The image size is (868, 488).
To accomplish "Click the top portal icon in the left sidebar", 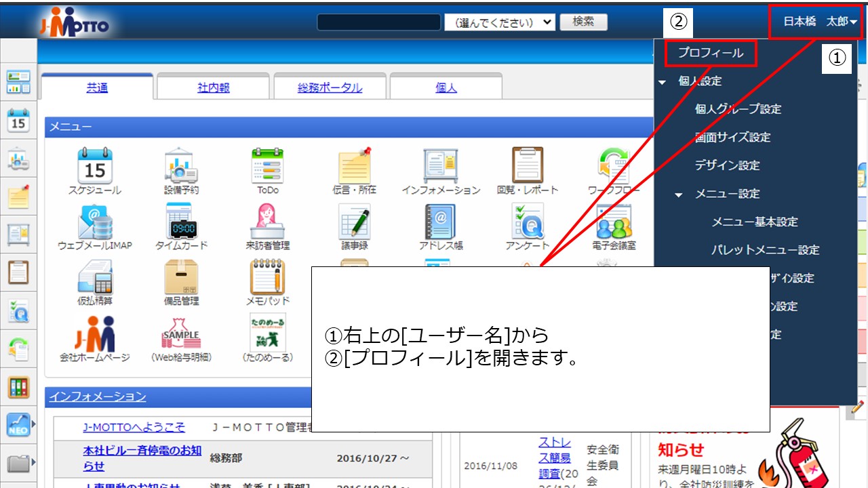I will click(x=18, y=81).
